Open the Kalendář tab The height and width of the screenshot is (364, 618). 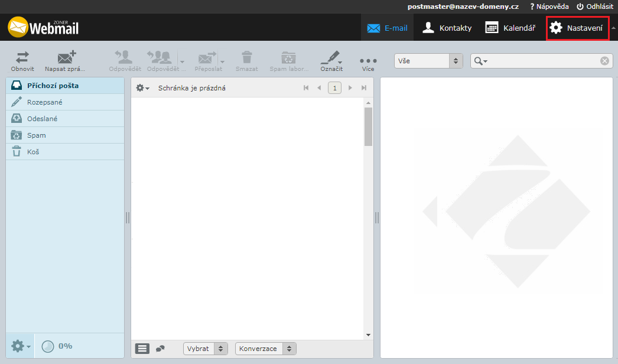pyautogui.click(x=510, y=28)
